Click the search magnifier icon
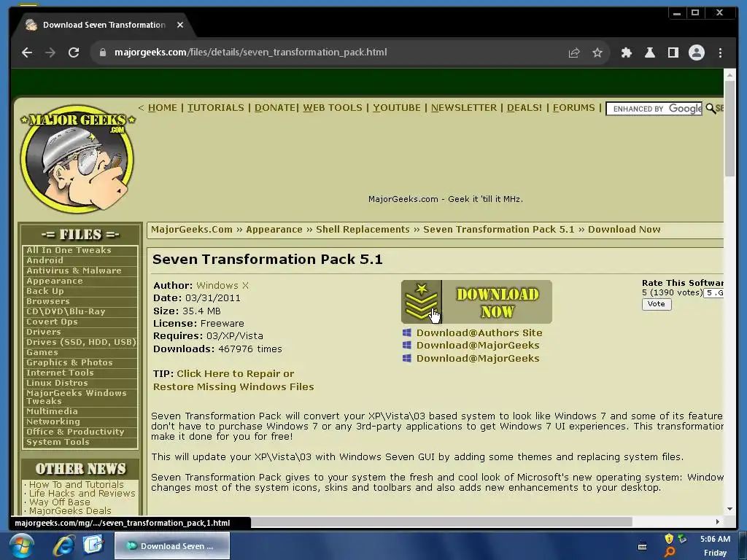The height and width of the screenshot is (560, 747). pos(711,109)
